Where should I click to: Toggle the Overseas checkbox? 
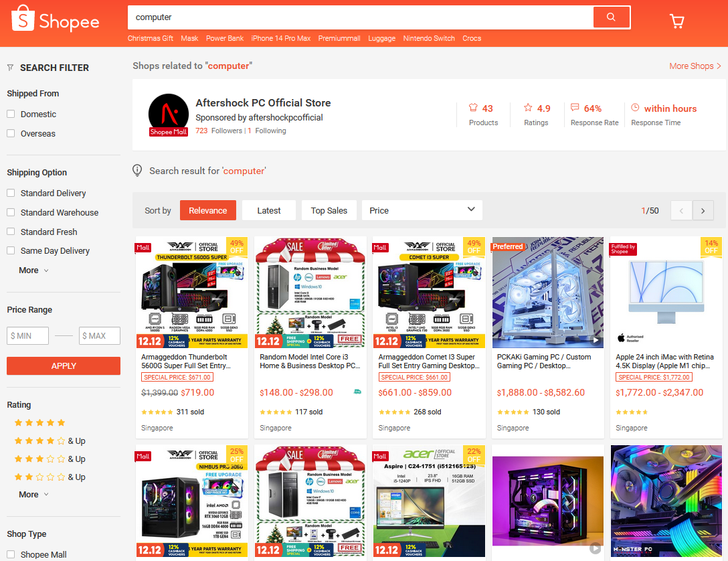click(x=11, y=133)
